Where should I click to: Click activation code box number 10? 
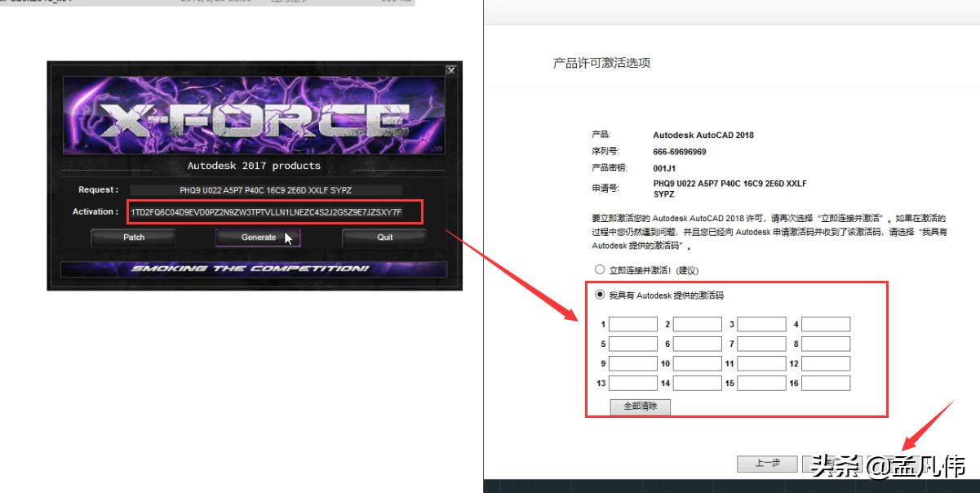click(697, 363)
